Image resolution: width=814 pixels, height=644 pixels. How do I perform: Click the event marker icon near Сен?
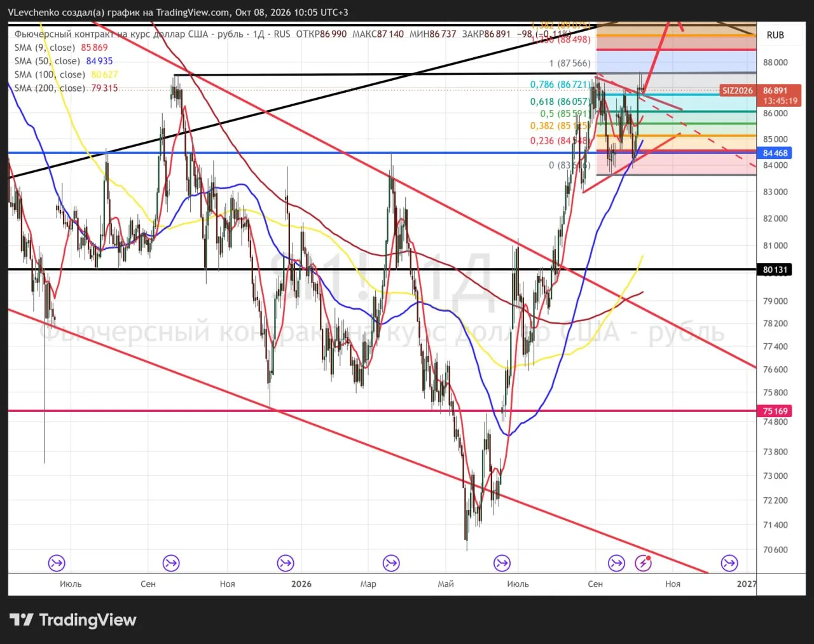pyautogui.click(x=171, y=563)
